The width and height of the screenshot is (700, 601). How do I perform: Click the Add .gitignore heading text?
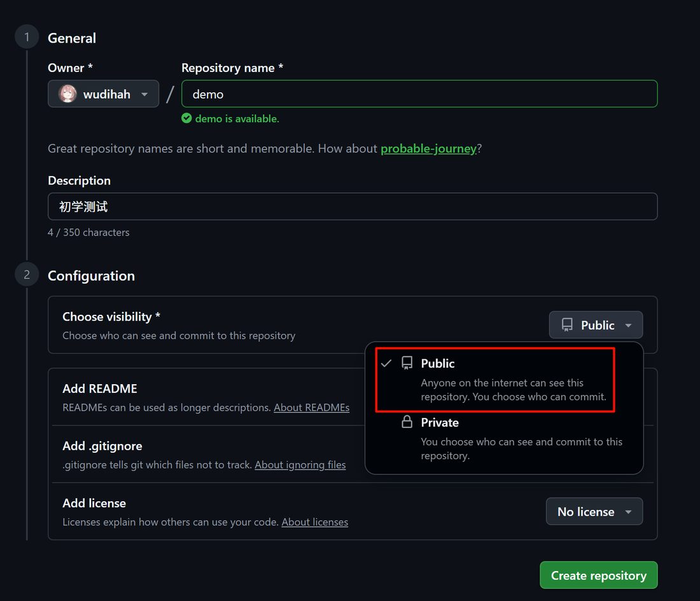pos(102,446)
